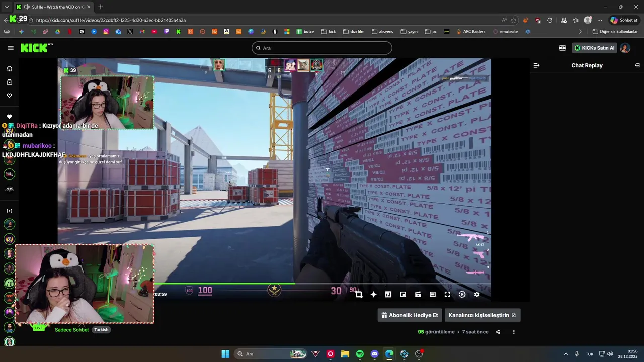Open the Sohbet et Copilot button
Image resolution: width=644 pixels, height=362 pixels.
tap(624, 20)
